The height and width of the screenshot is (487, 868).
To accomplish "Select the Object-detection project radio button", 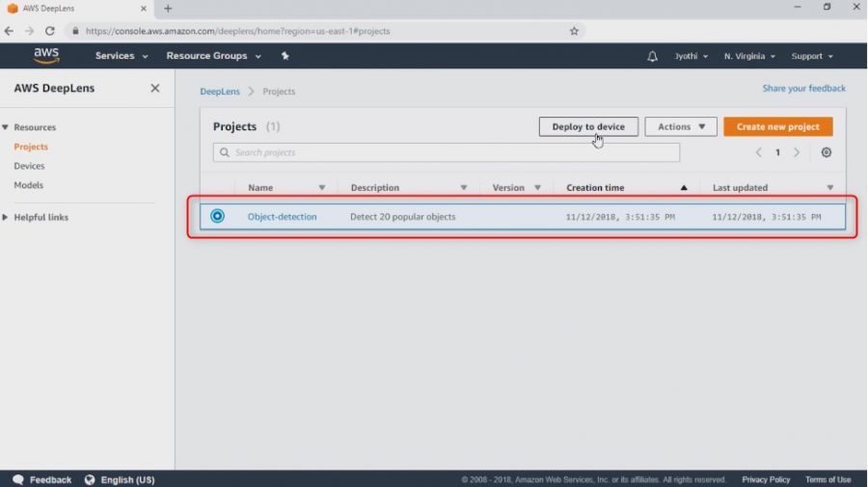I will pyautogui.click(x=217, y=216).
